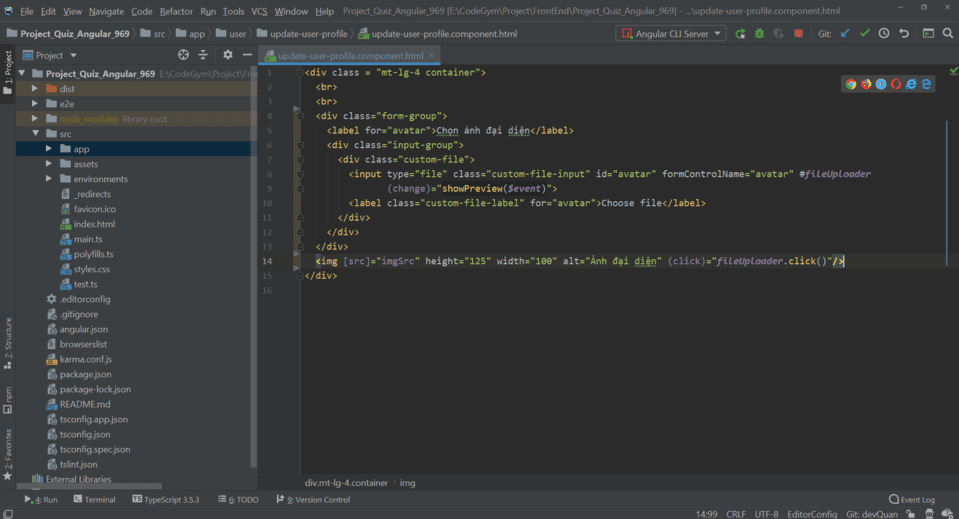
Task: Commit changes with the green checkmark
Action: tap(865, 33)
